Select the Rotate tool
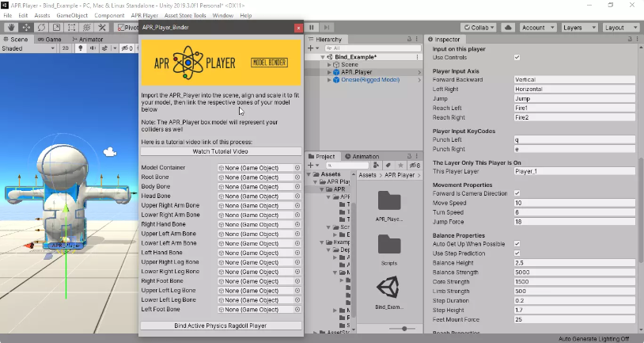This screenshot has width=644, height=343. tap(41, 28)
